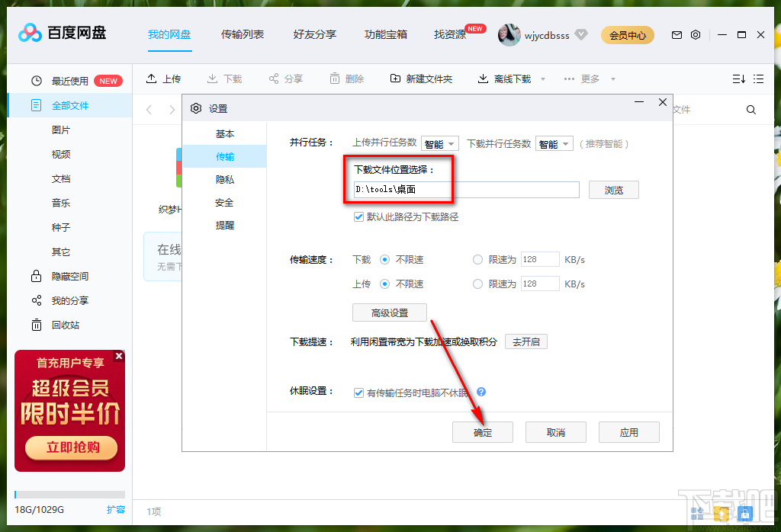Expand the offline download dropdown arrow
This screenshot has width=781, height=532.
[543, 79]
